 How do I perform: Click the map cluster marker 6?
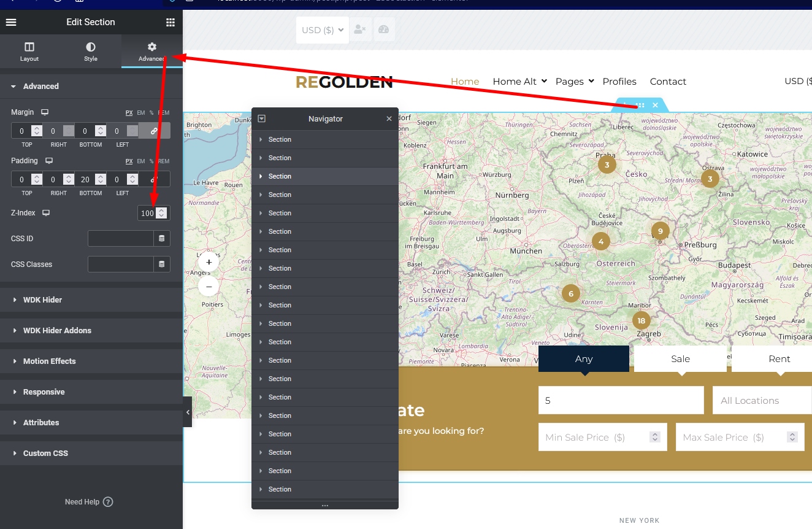click(571, 293)
